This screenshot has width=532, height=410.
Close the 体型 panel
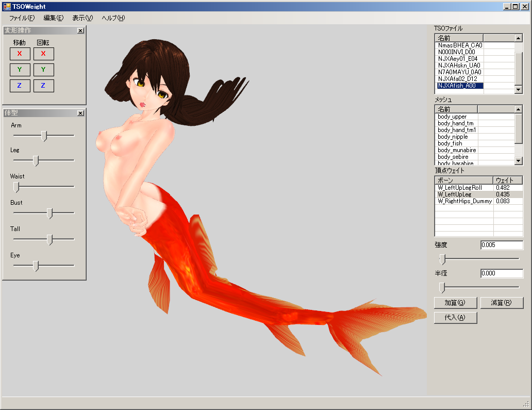(80, 113)
